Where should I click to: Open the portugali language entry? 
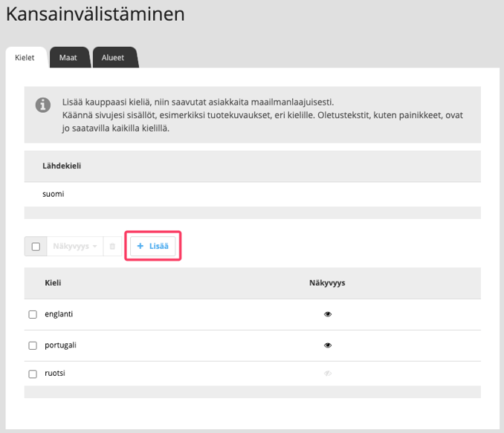[60, 345]
